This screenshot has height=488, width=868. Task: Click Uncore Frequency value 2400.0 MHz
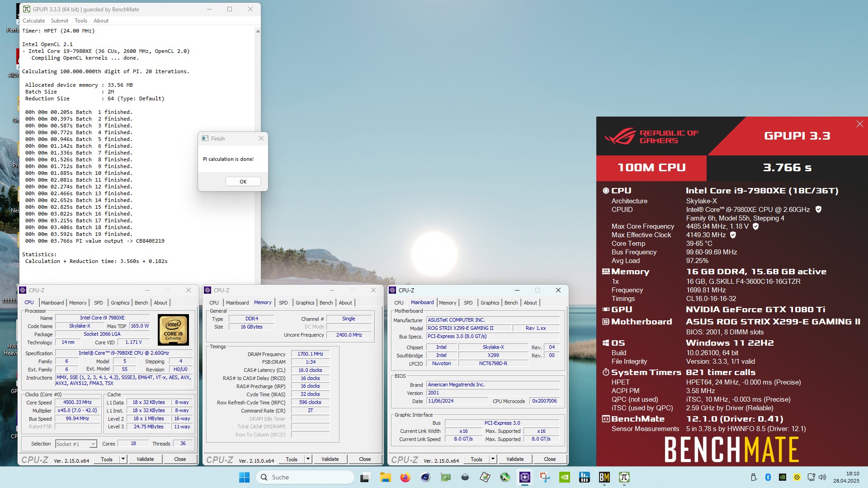(349, 335)
